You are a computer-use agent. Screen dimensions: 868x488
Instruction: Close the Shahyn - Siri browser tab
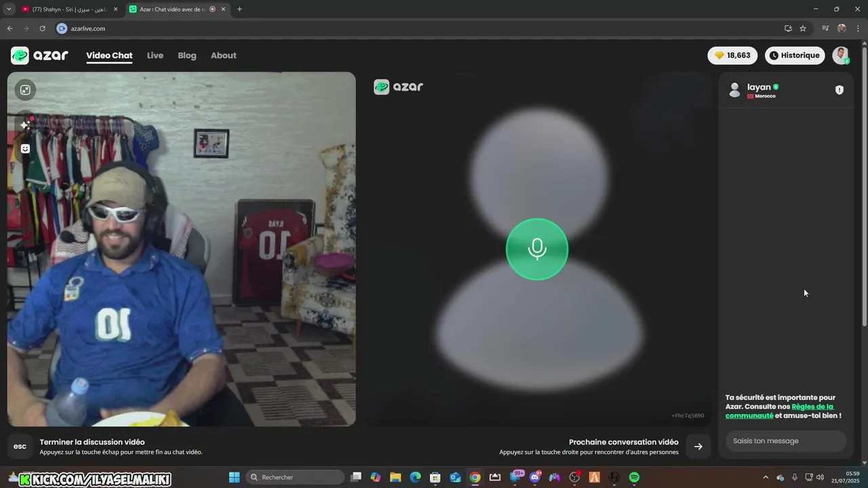click(115, 9)
